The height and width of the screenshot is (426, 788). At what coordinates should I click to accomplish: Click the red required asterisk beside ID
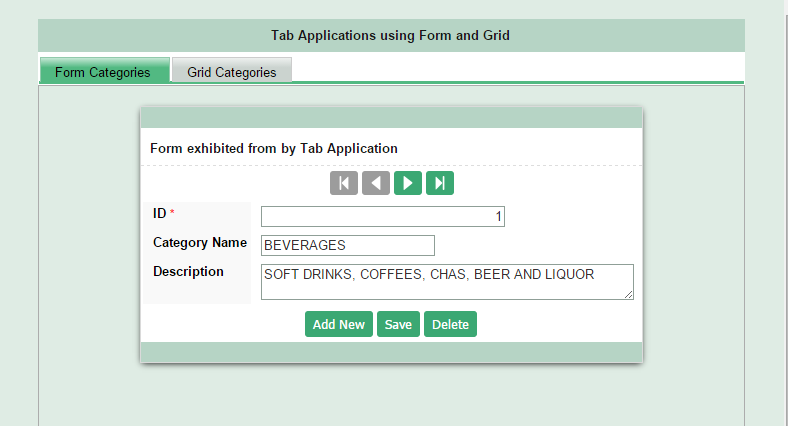(x=172, y=212)
